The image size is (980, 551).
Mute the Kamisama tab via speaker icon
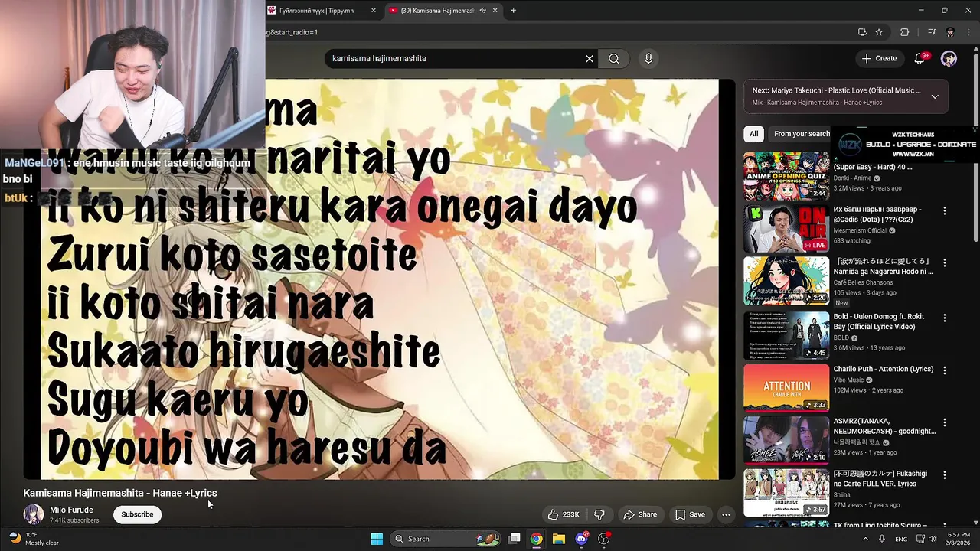[x=483, y=11]
